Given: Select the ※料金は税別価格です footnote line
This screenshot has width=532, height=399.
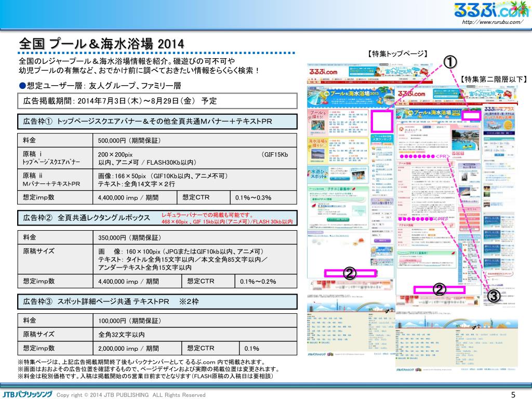Looking at the screenshot, I should pyautogui.click(x=145, y=376).
